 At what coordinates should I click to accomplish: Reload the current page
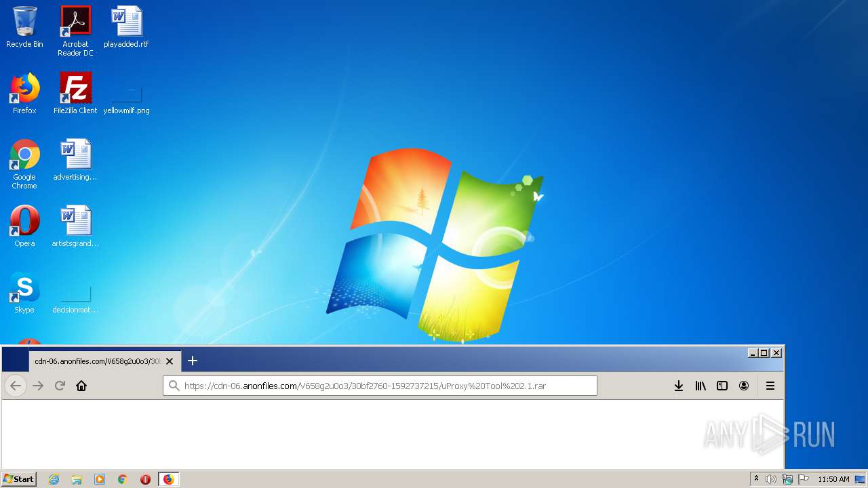click(60, 386)
